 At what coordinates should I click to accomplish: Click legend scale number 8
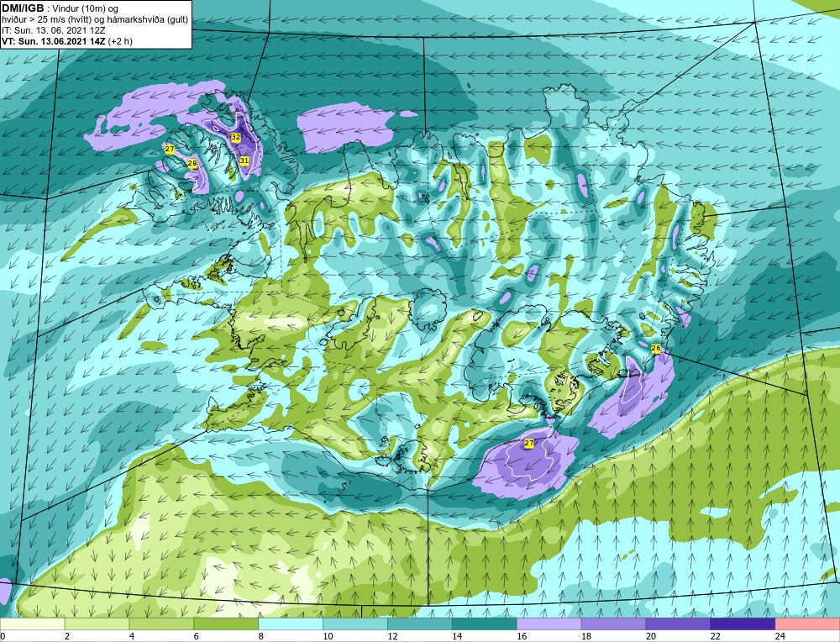click(x=261, y=637)
